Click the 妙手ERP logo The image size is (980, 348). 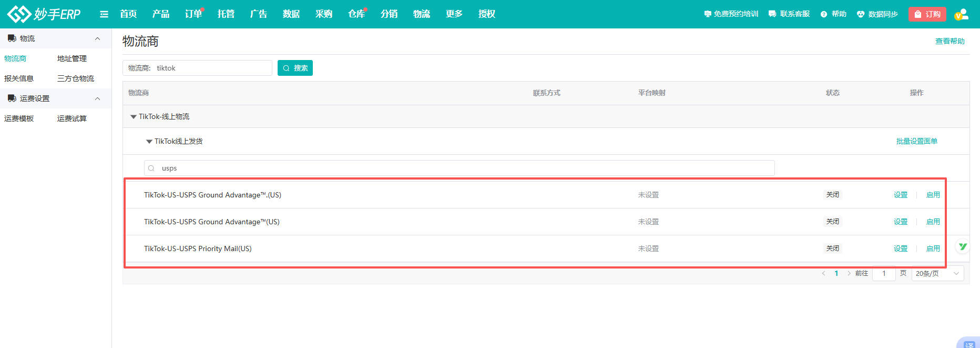point(44,14)
